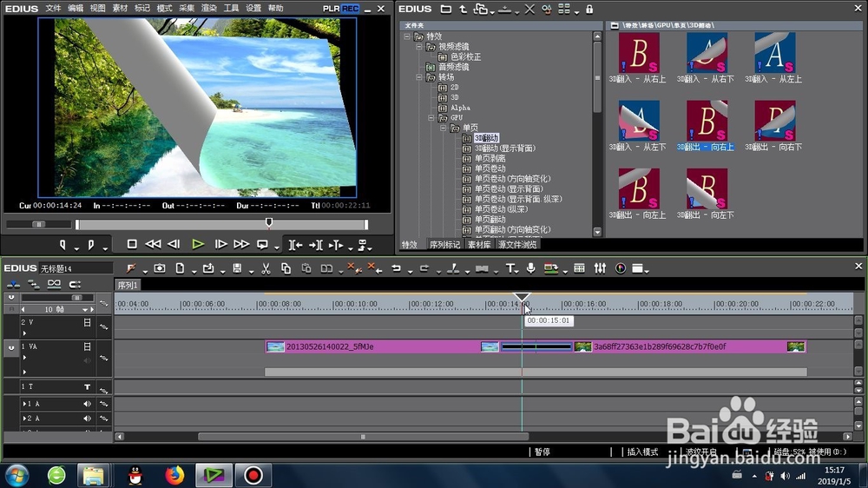Jump to the previous edit point
This screenshot has width=868, height=488.
coord(295,245)
